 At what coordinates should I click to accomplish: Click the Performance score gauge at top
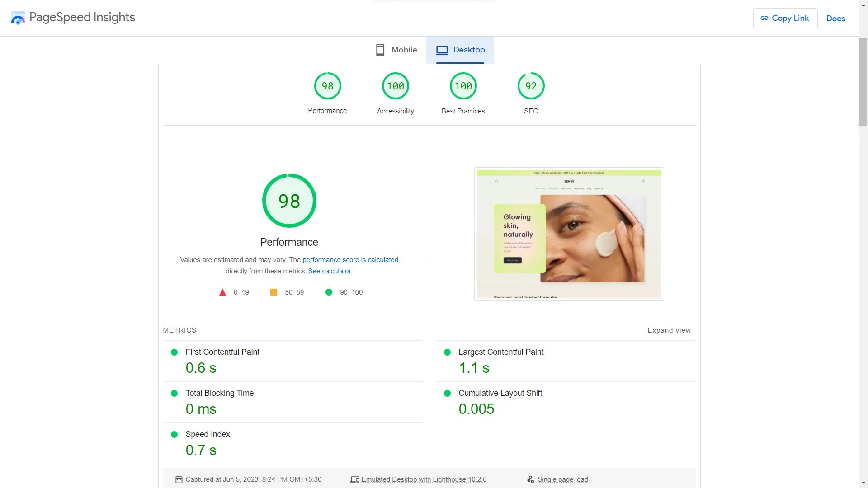point(327,86)
